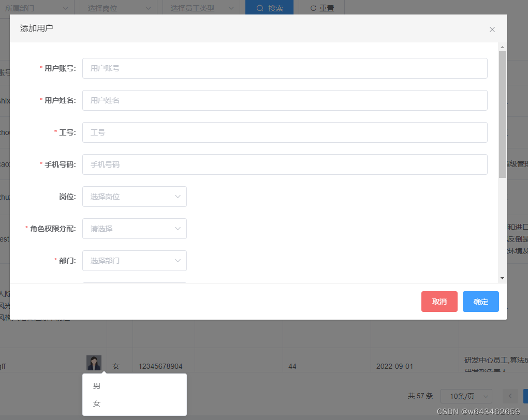Click the 手机号码 input field
Image resolution: width=528 pixels, height=420 pixels.
285,164
